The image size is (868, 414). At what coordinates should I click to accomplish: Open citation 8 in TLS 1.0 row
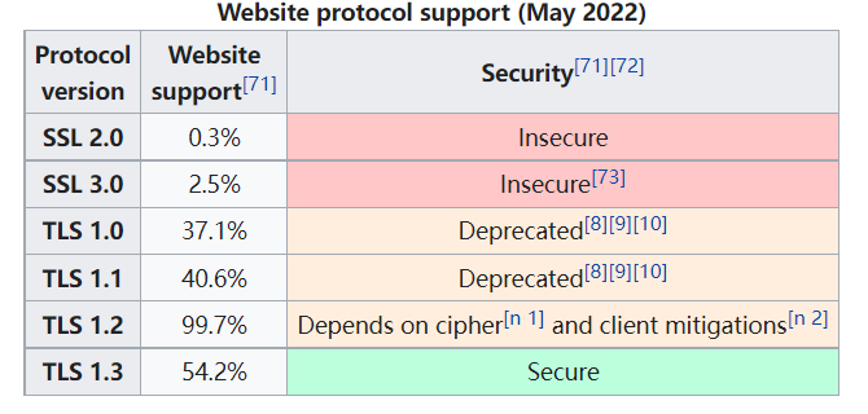596,224
